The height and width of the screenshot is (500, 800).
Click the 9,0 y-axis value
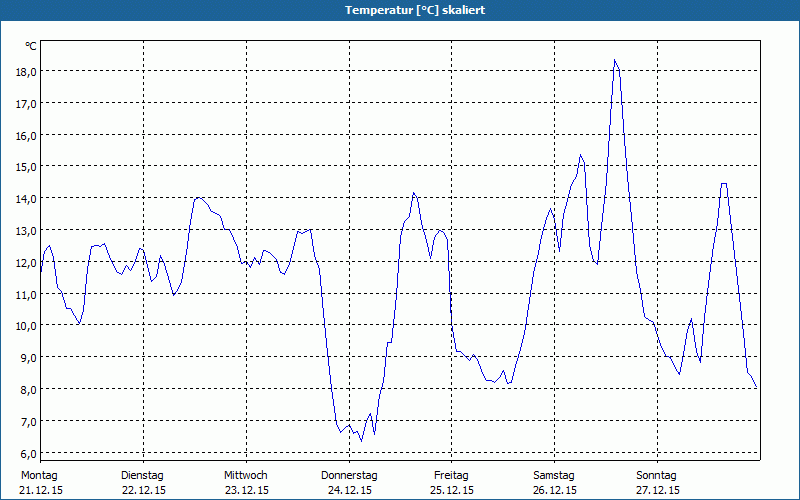27,358
